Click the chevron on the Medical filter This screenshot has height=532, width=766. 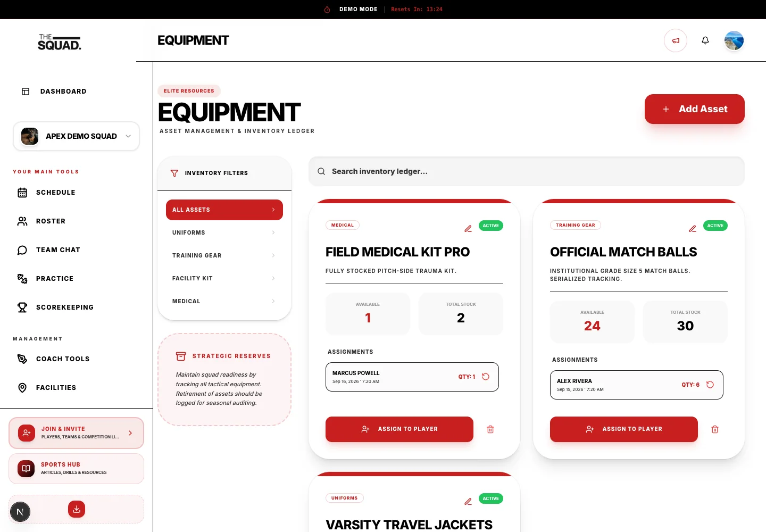(x=273, y=301)
